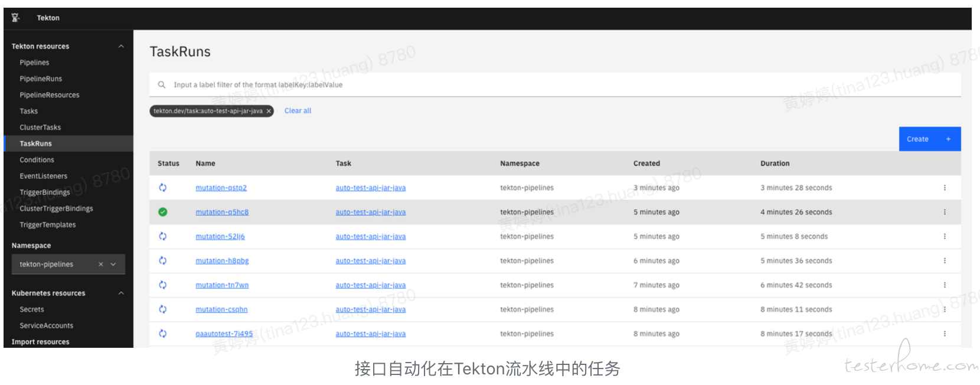This screenshot has width=980, height=385.
Task: Click the Created column header
Action: (646, 164)
